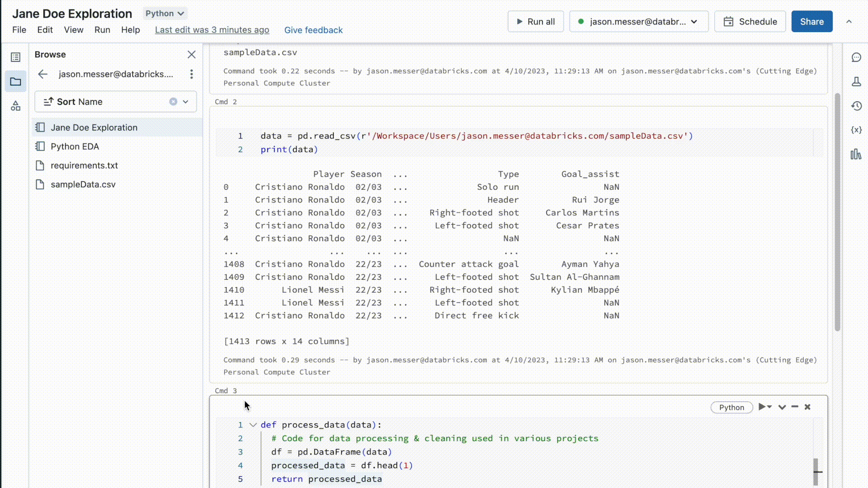Open the comments panel icon

pos(856,57)
